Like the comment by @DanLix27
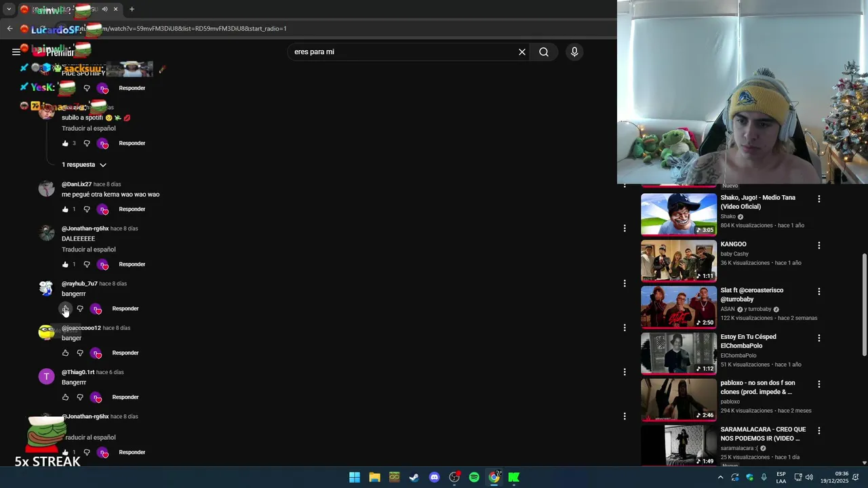 (65, 209)
